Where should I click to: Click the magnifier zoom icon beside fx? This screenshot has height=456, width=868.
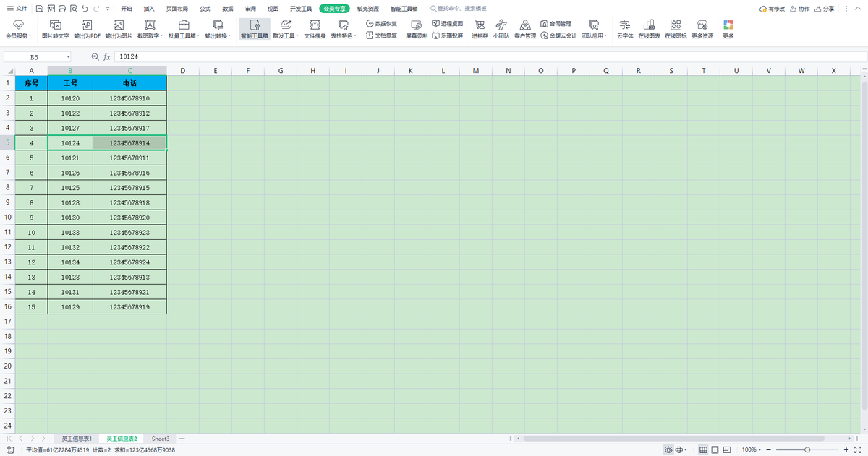[95, 56]
